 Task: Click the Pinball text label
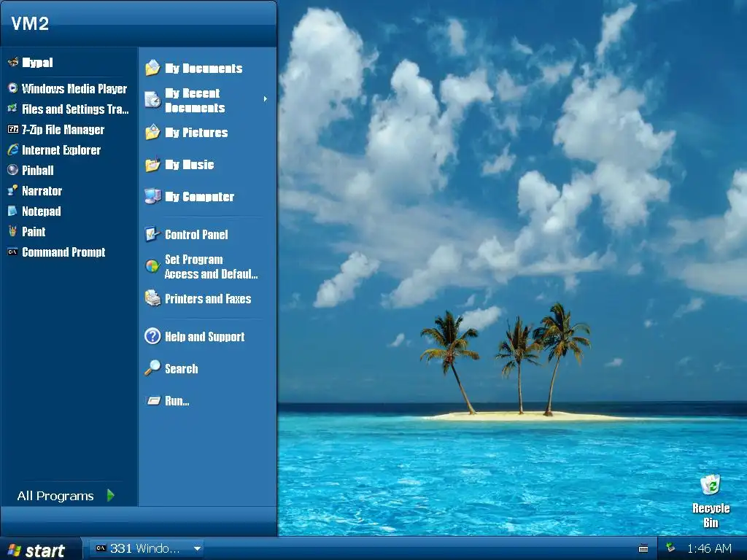point(38,171)
